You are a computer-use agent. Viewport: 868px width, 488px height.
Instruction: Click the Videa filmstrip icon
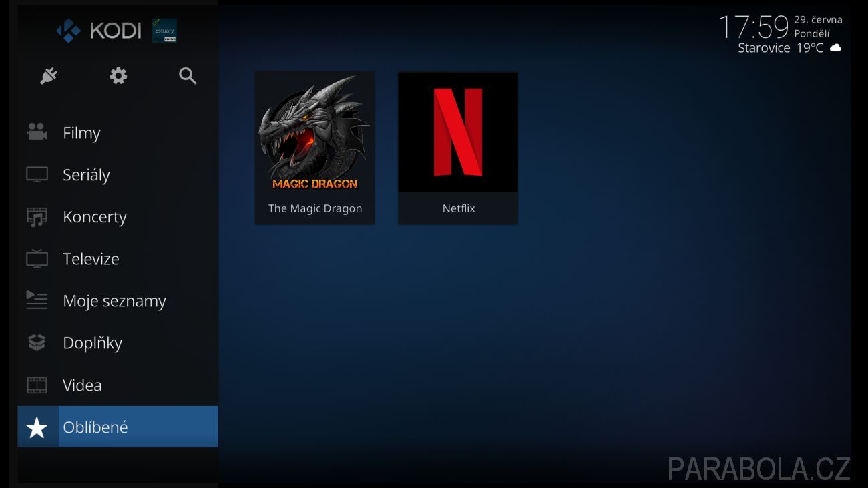[37, 385]
